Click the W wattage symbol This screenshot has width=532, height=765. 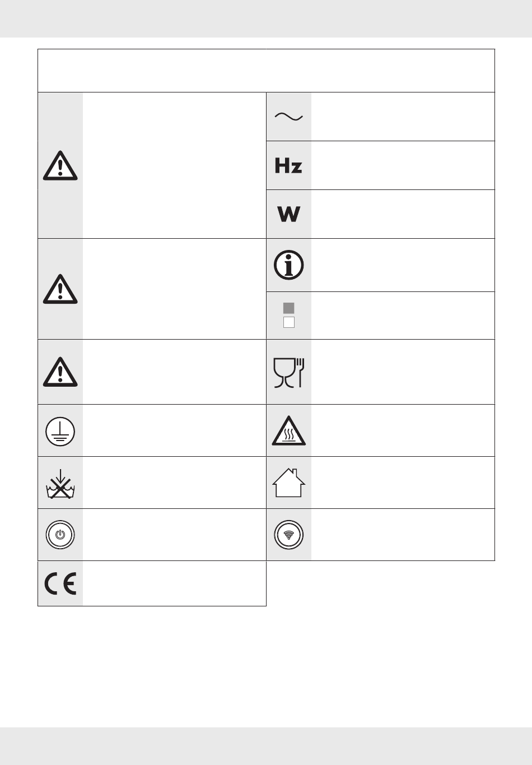click(289, 214)
